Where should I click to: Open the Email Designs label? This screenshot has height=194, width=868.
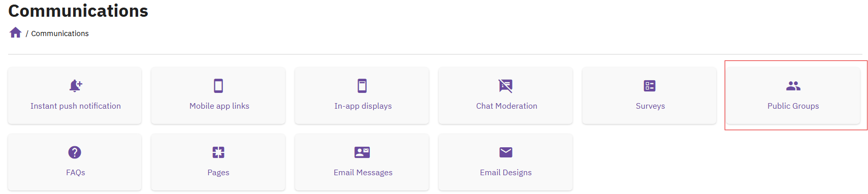506,173
